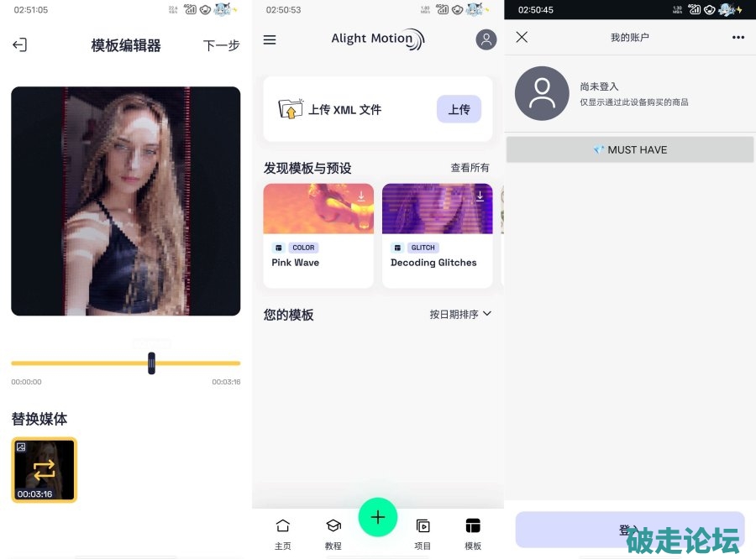Open the hamburger menu in Alight Motion

[270, 39]
